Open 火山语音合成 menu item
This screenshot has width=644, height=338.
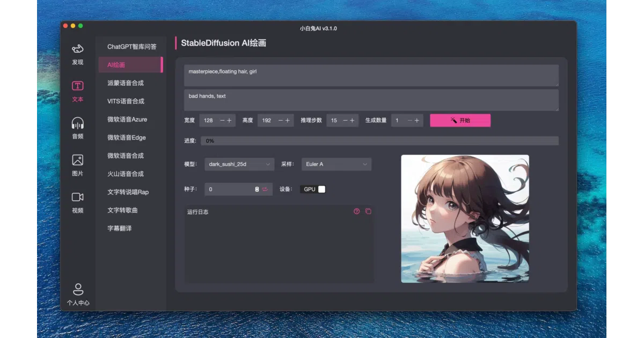(126, 174)
